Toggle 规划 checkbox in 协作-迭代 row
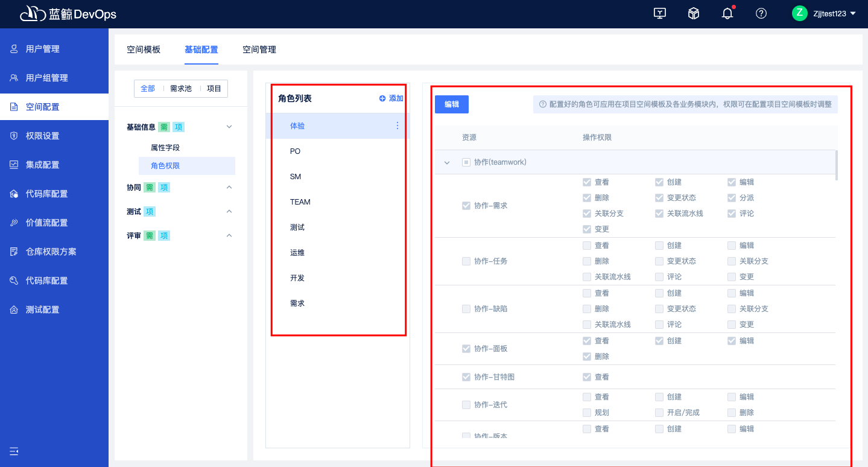Viewport: 868px width, 467px height. (x=587, y=413)
